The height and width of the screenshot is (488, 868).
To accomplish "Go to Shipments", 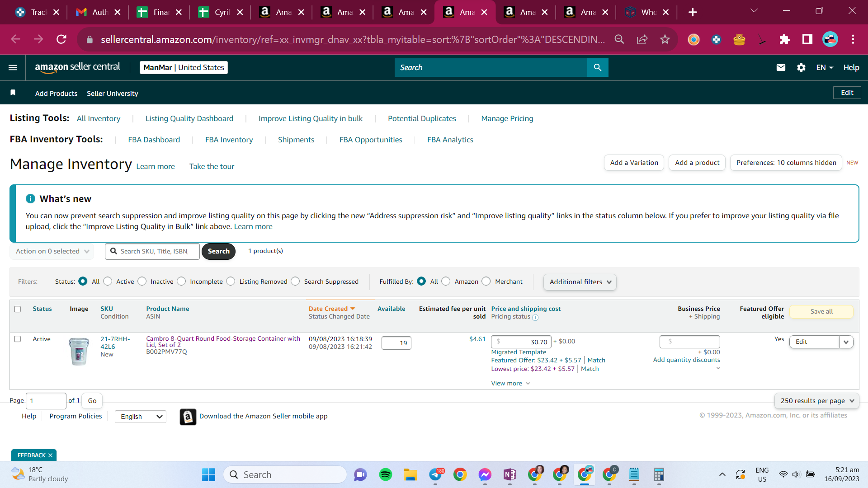I will pyautogui.click(x=296, y=140).
